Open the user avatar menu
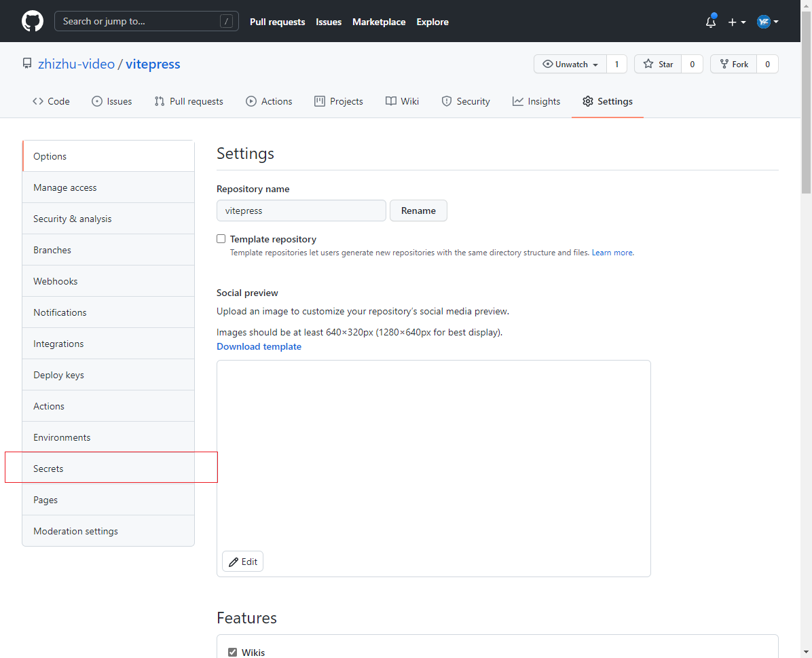The image size is (812, 658). coord(767,22)
